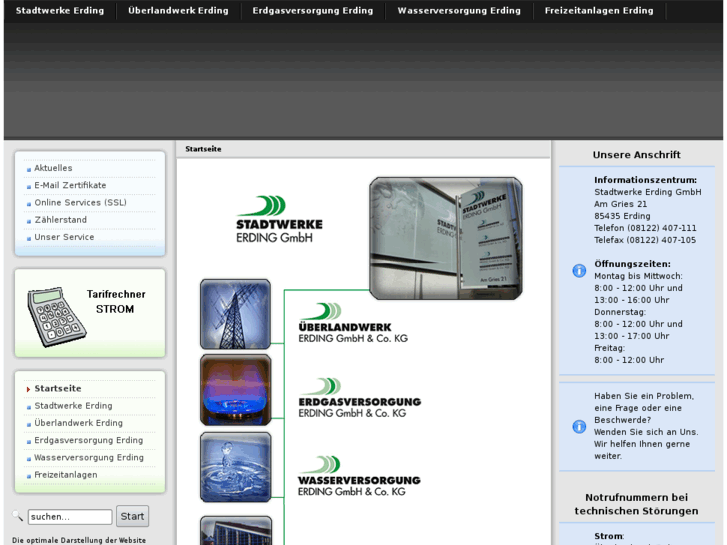Click the info icon beside Haben Sie ein Problem
The image size is (727, 545).
click(579, 426)
